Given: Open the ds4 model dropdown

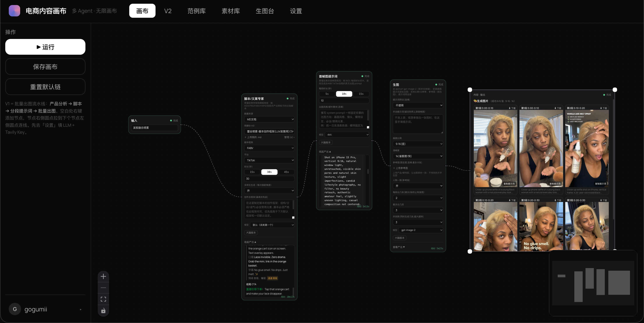Looking at the screenshot, I should pyautogui.click(x=347, y=134).
